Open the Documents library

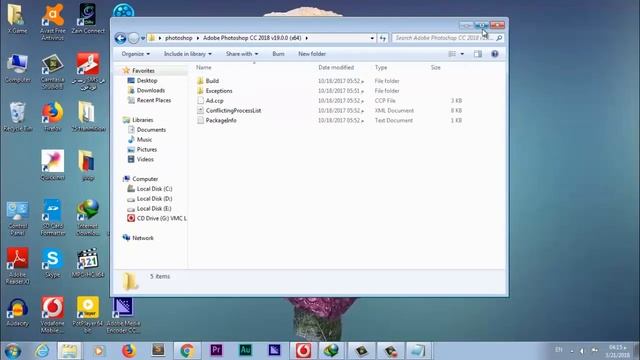[x=151, y=129]
